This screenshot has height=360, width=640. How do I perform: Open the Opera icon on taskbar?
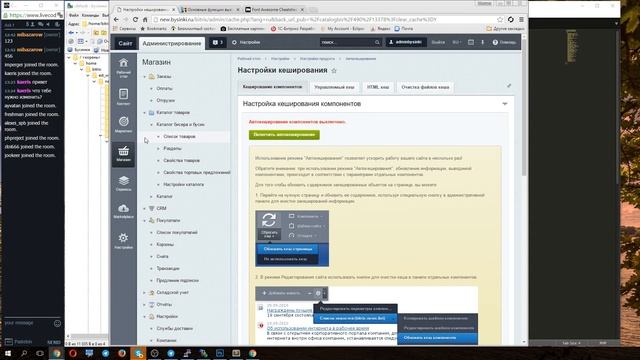(x=73, y=353)
